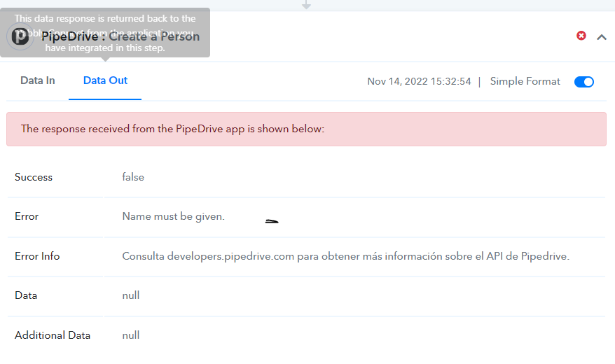
Task: Collapse the PipeDrive step with the chevron
Action: pyautogui.click(x=602, y=37)
